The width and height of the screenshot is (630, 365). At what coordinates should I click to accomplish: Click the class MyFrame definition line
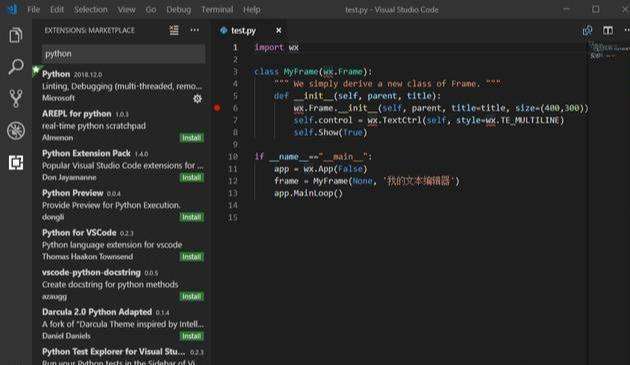[313, 72]
